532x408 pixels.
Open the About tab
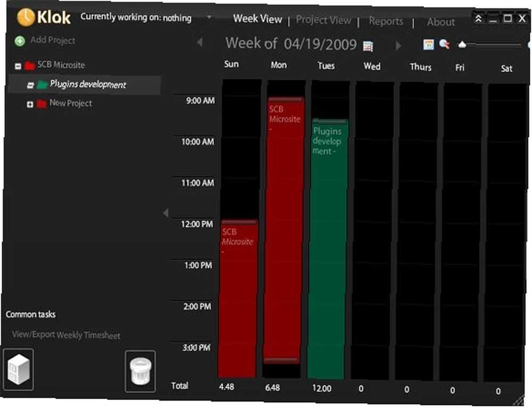(440, 22)
